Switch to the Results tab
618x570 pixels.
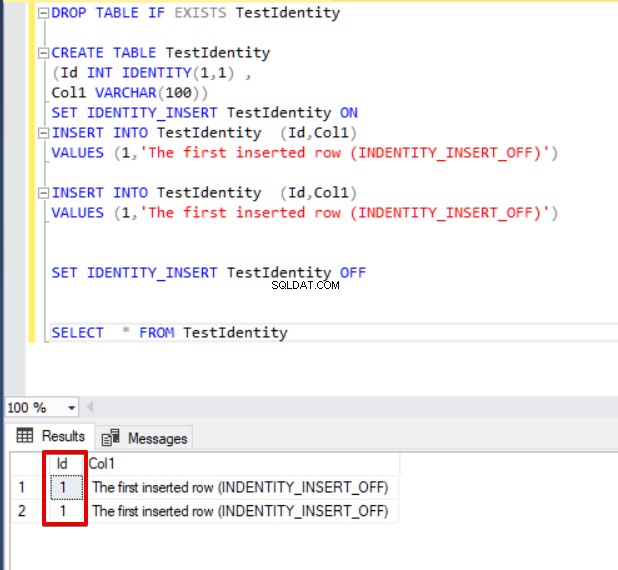tap(50, 436)
